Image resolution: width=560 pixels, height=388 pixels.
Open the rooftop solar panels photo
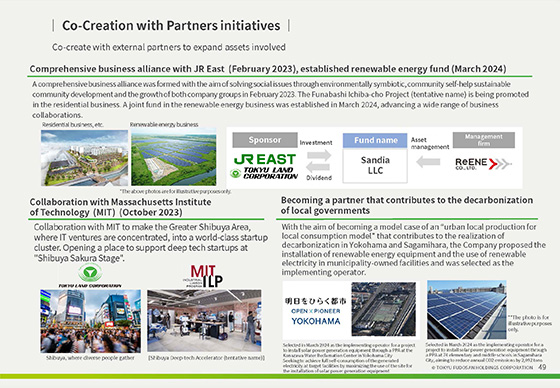click(x=467, y=310)
